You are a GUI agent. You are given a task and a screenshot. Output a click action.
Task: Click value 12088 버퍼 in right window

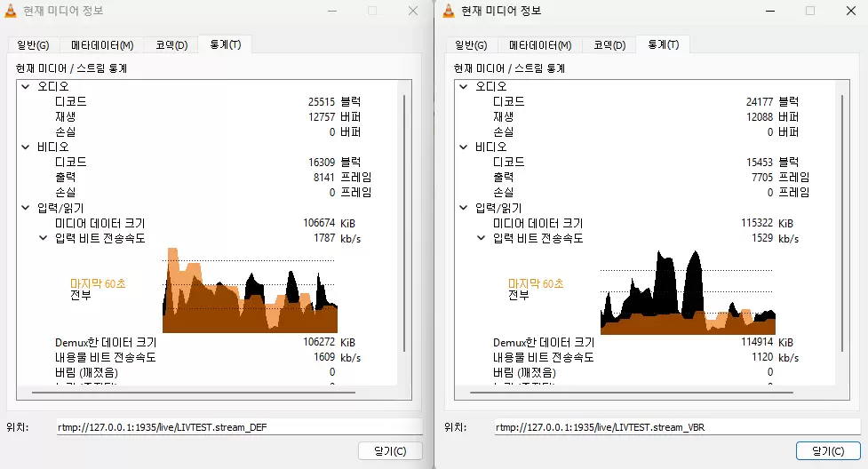(772, 117)
